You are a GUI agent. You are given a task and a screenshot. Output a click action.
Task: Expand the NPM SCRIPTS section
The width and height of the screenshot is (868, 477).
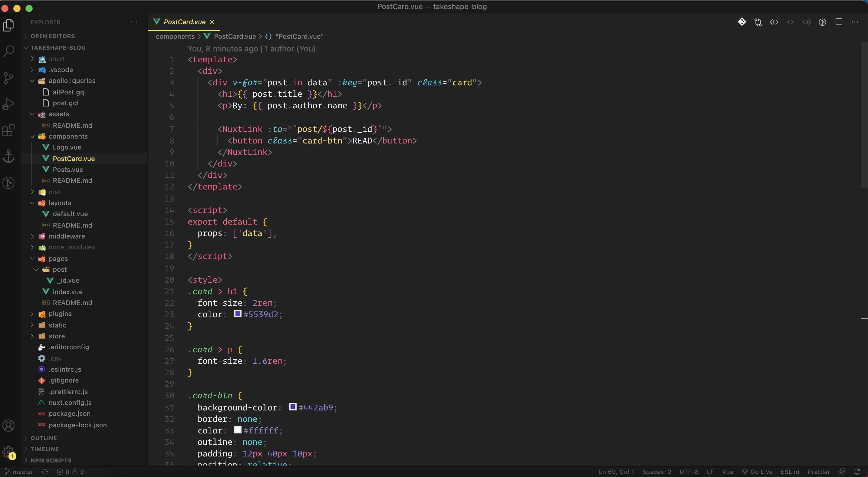coord(51,460)
